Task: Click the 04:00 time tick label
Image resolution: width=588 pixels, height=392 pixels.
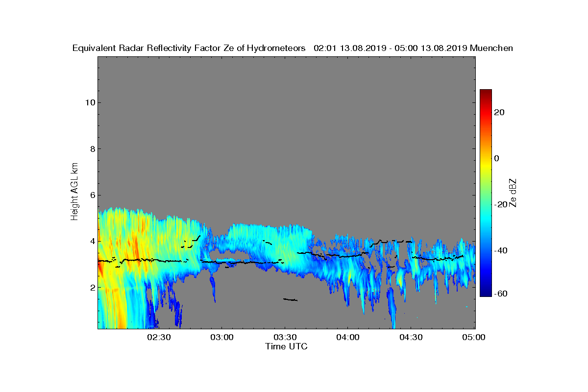Action: (348, 337)
